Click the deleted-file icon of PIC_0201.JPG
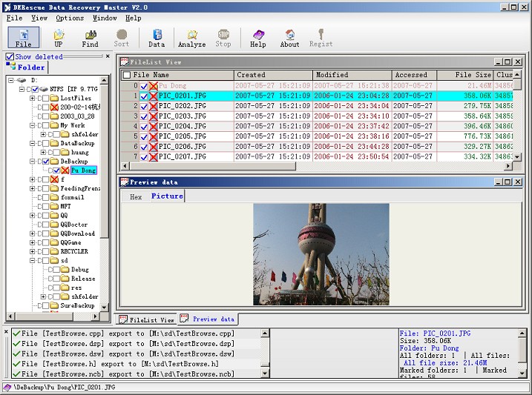 pos(154,96)
